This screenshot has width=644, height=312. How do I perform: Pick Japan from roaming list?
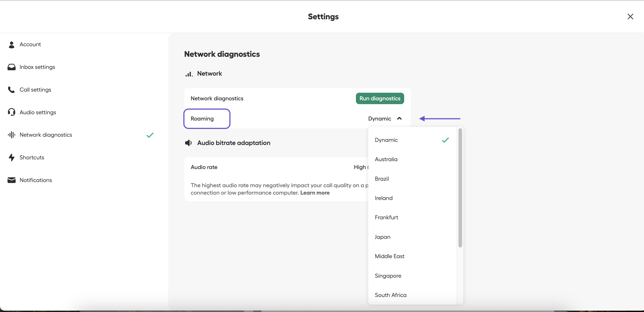point(412,237)
